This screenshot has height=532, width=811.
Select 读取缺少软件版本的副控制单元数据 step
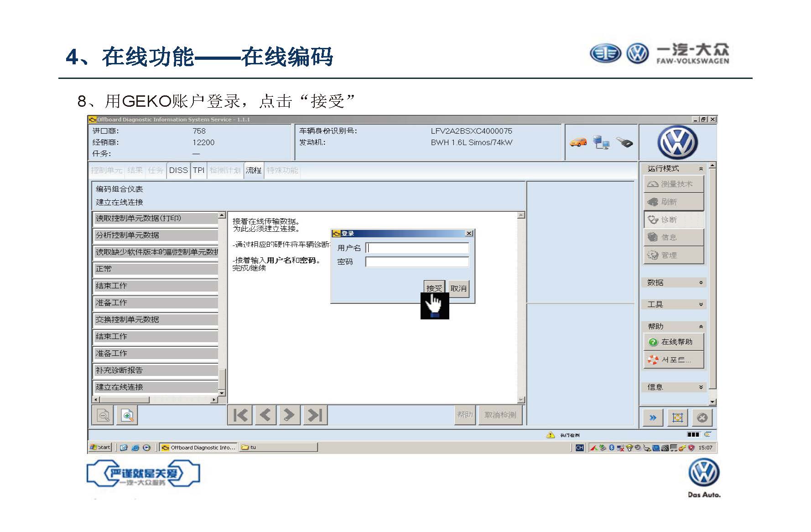(x=156, y=252)
